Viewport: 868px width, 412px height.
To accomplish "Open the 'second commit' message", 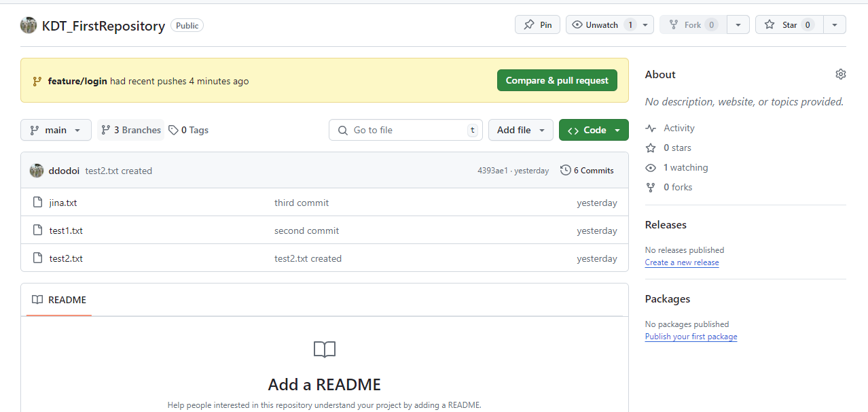I will [306, 230].
